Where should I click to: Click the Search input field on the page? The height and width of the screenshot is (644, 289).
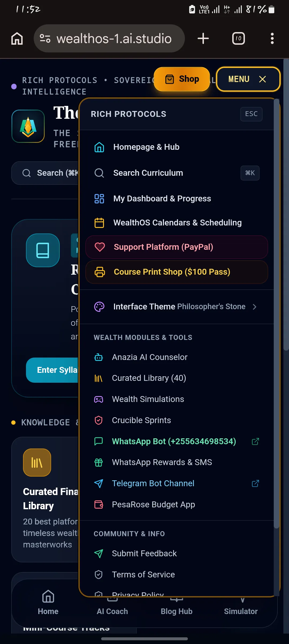(45, 173)
